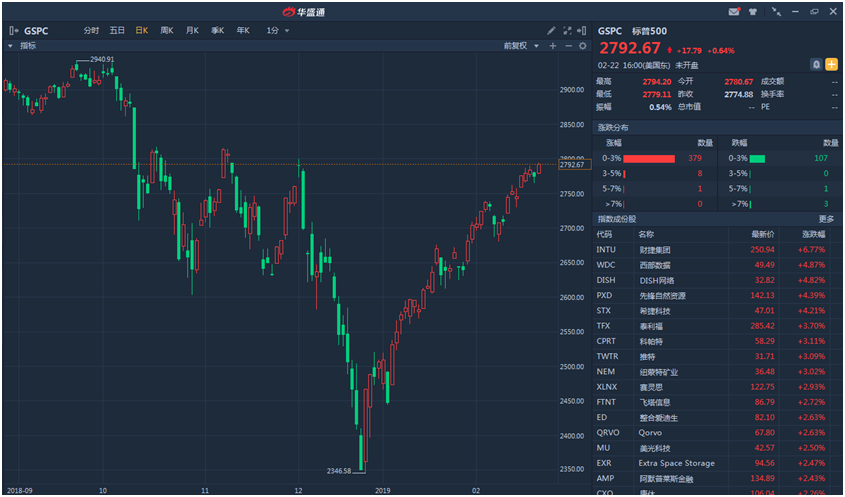
Task: Open the chart settings gear
Action: [x=584, y=46]
